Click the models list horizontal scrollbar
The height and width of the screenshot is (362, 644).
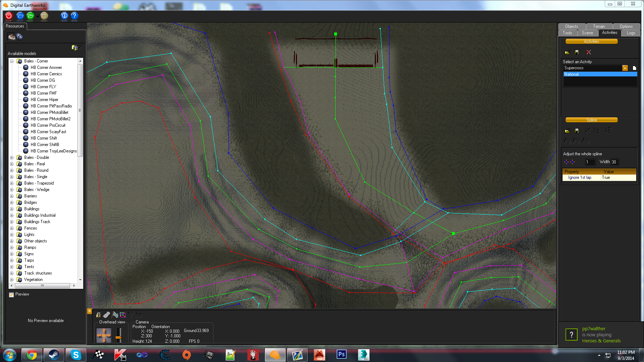coord(42,286)
